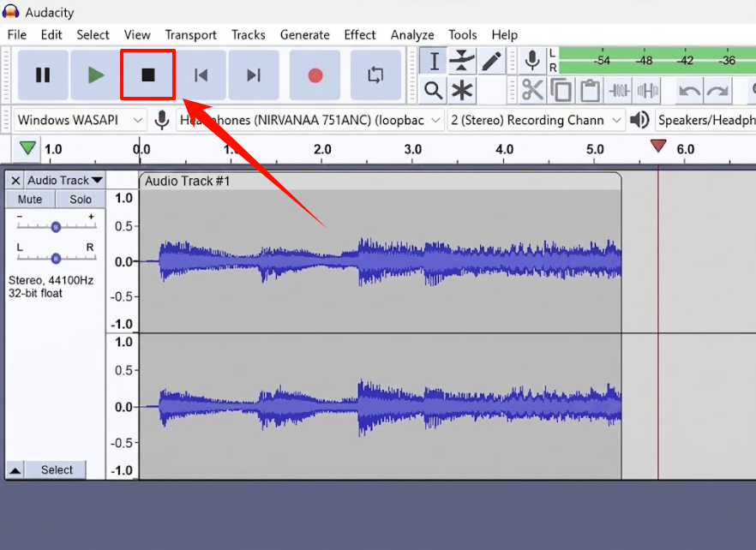The height and width of the screenshot is (550, 756).
Task: Open the Effect menu
Action: click(360, 35)
